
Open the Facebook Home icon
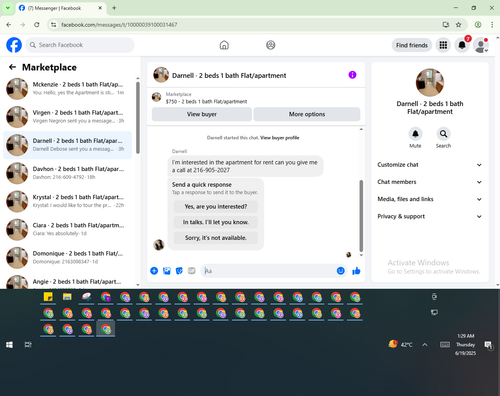(224, 45)
